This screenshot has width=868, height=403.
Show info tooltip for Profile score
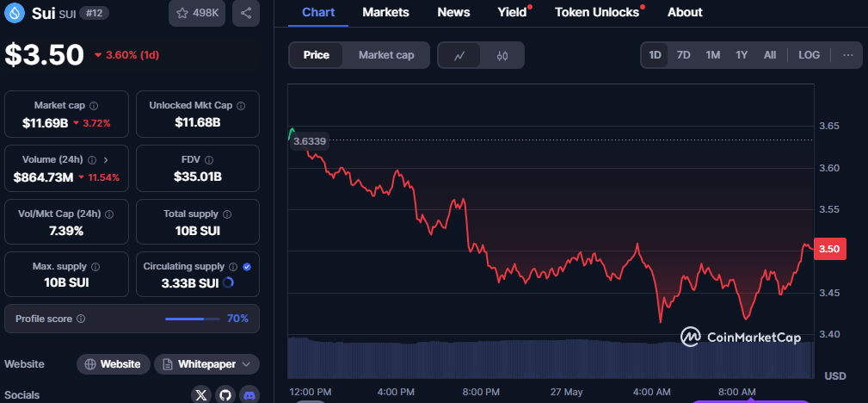click(81, 319)
